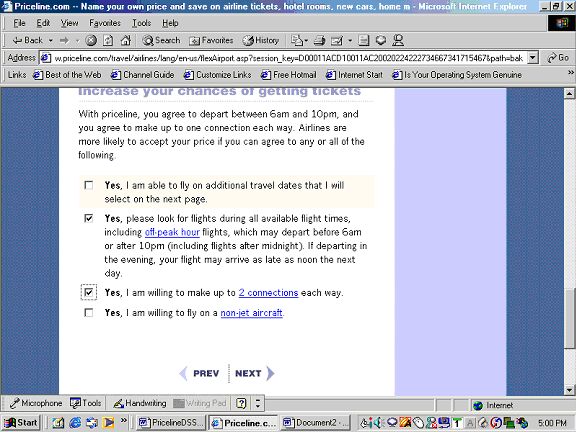Open the Favorites menu
Screen dimensions: 576x432
[x=105, y=23]
